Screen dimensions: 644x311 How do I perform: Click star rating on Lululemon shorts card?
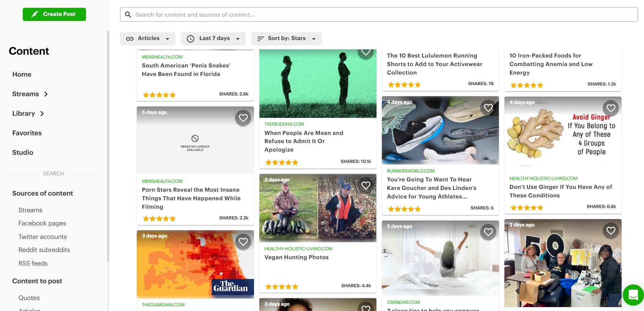pyautogui.click(x=404, y=85)
